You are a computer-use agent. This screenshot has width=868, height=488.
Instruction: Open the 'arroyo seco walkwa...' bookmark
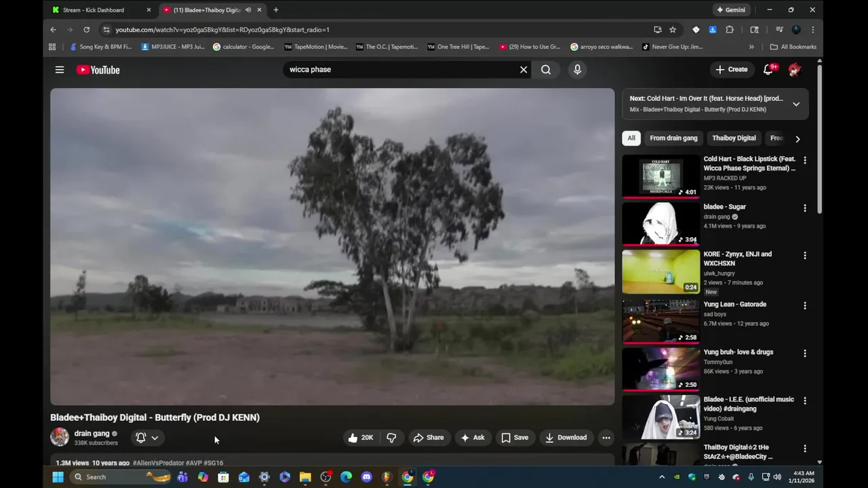601,47
